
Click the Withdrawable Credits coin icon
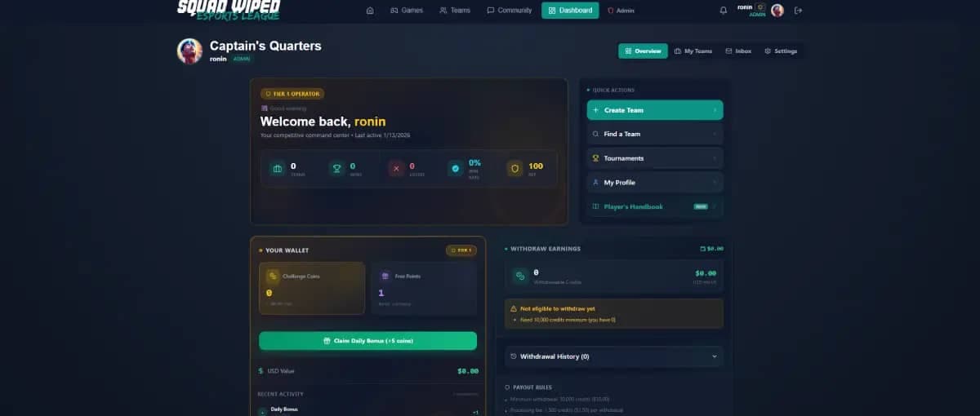click(x=520, y=277)
